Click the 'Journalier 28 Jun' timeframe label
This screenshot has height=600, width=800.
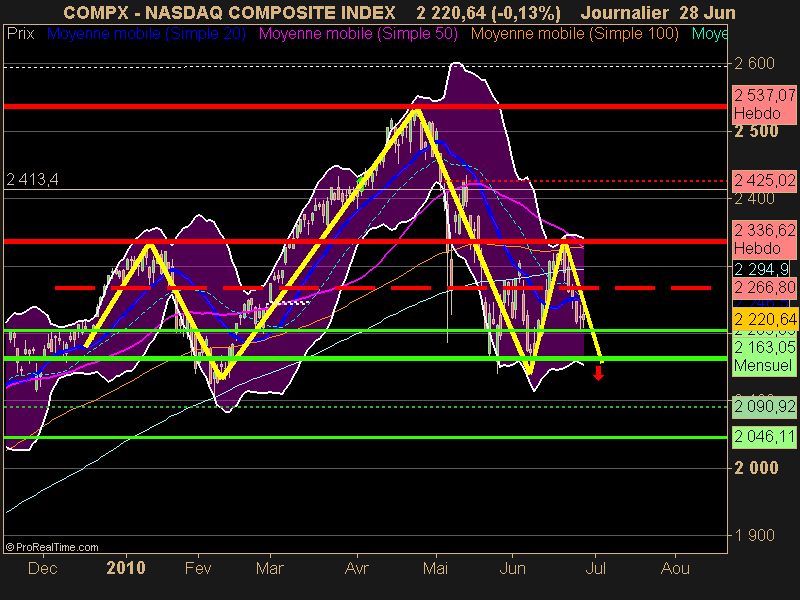coord(658,13)
